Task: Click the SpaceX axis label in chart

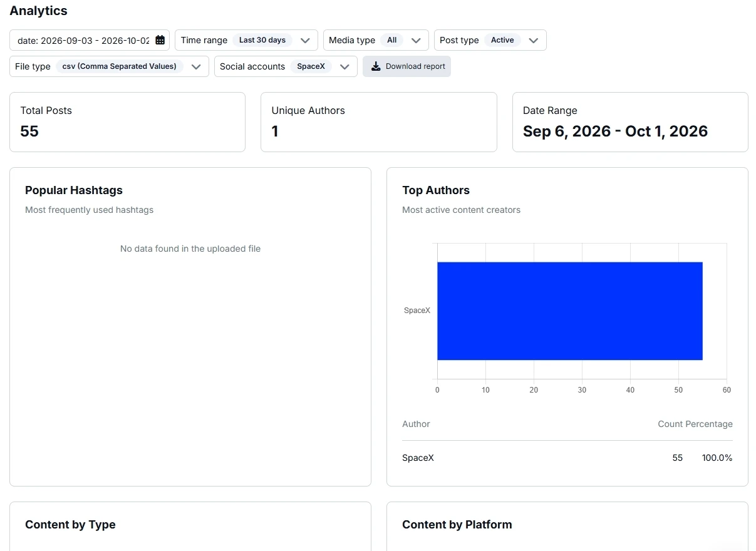Action: click(417, 311)
